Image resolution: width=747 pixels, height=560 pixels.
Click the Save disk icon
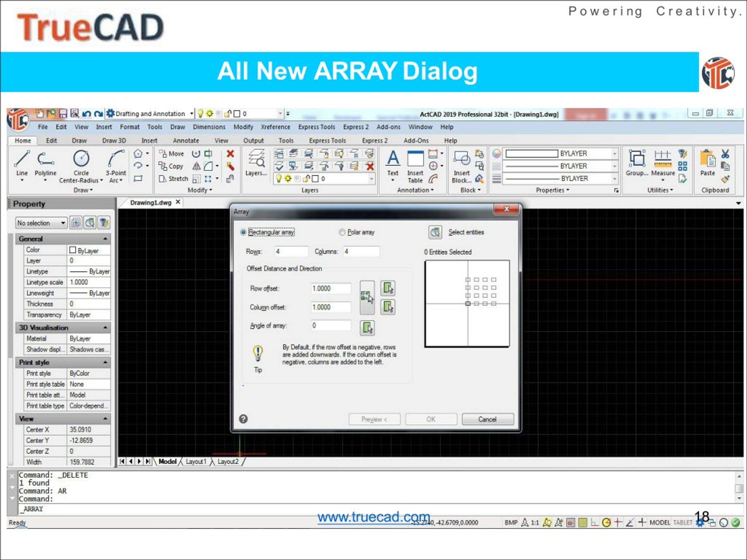coord(63,113)
